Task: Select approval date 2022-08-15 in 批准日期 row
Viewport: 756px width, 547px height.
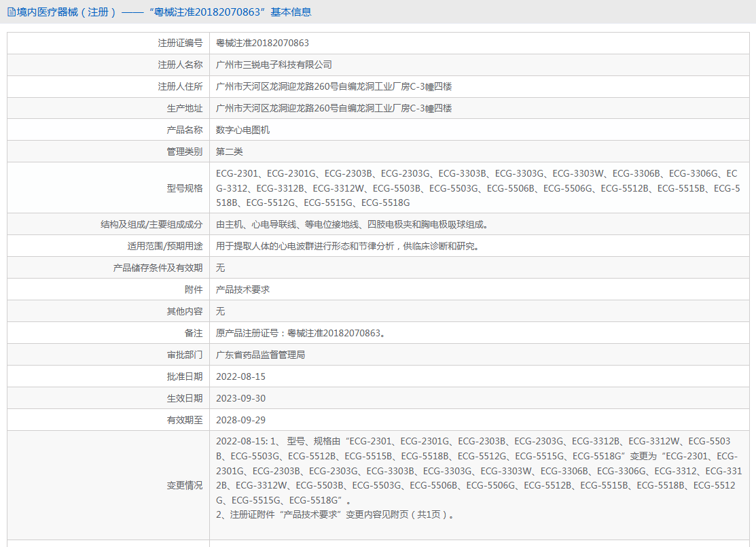Action: [x=240, y=376]
